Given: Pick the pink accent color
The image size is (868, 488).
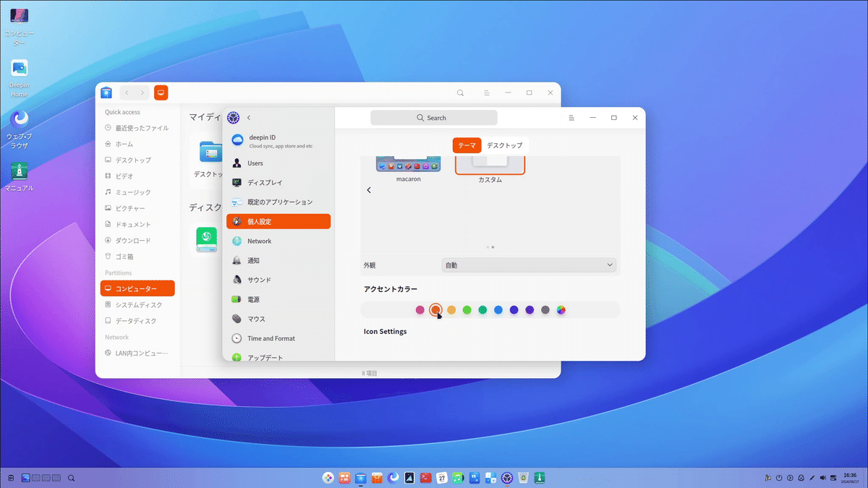Looking at the screenshot, I should coord(420,309).
